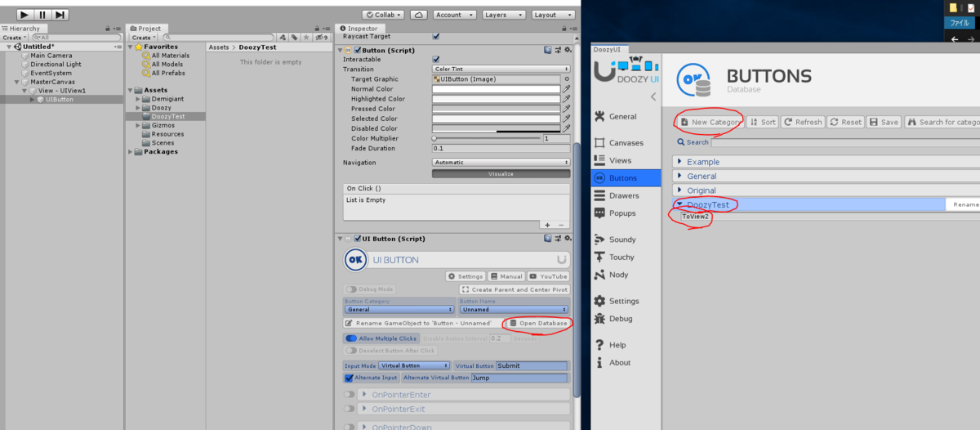The width and height of the screenshot is (980, 430).
Task: Open the Layout dropdown
Action: (554, 15)
